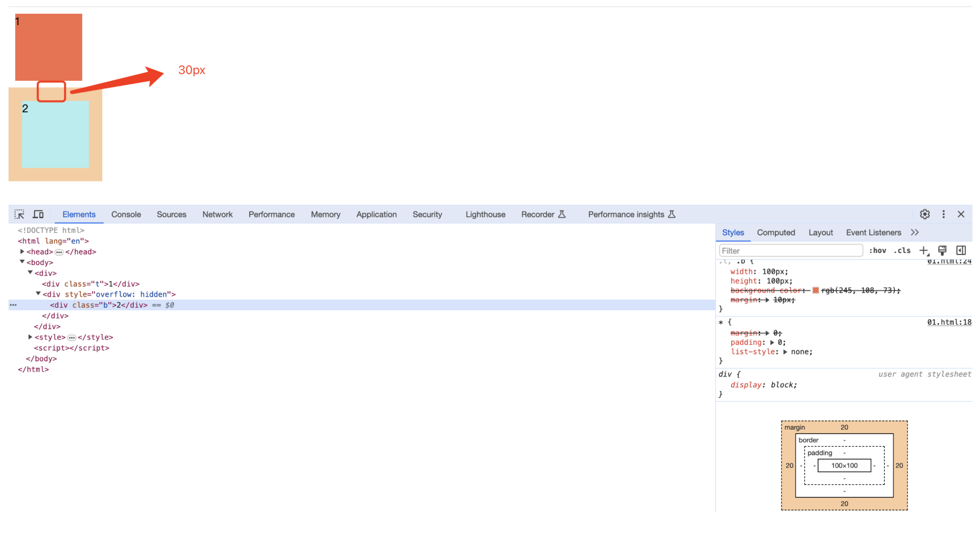Edit the list-style none value

coord(799,352)
